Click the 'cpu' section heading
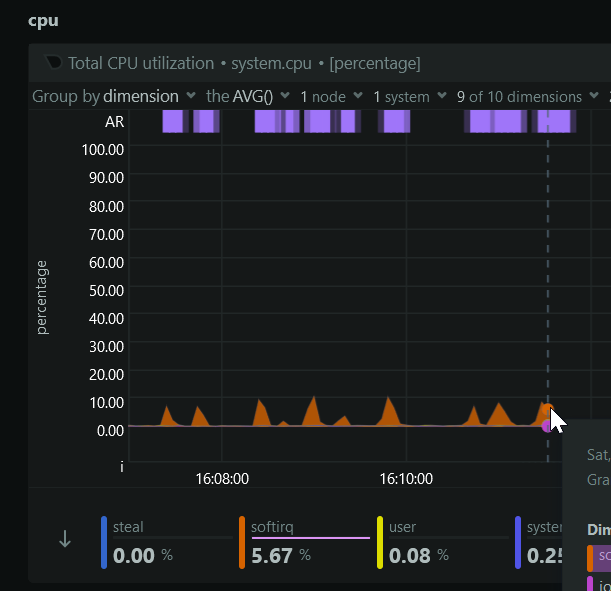Viewport: 611px width, 591px height. pos(43,21)
